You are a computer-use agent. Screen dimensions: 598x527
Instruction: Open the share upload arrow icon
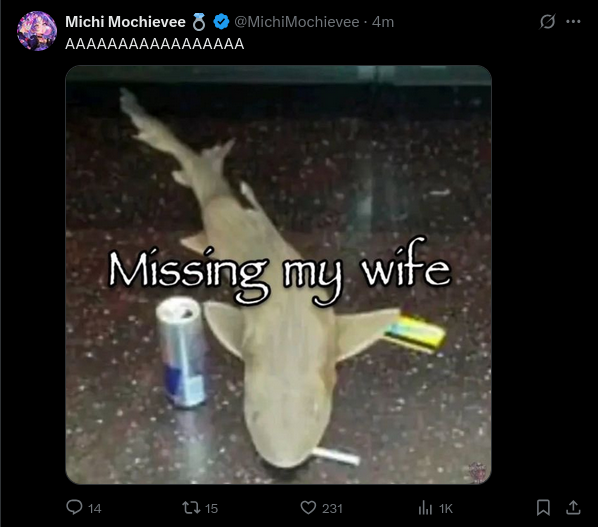click(x=573, y=508)
